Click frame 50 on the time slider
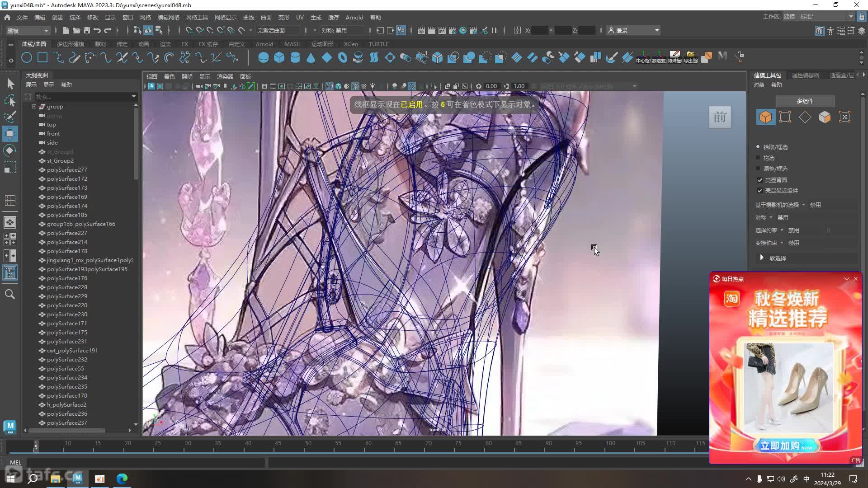868x488 pixels. pos(308,446)
